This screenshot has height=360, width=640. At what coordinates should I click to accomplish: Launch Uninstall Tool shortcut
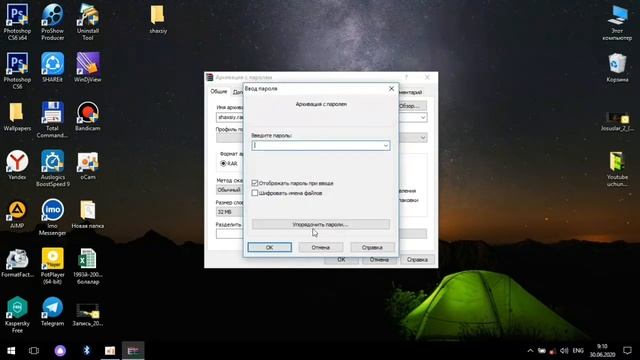[x=88, y=22]
